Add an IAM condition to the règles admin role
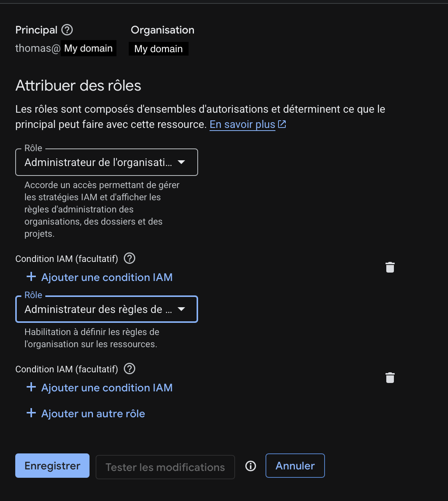This screenshot has height=501, width=448. [x=100, y=388]
